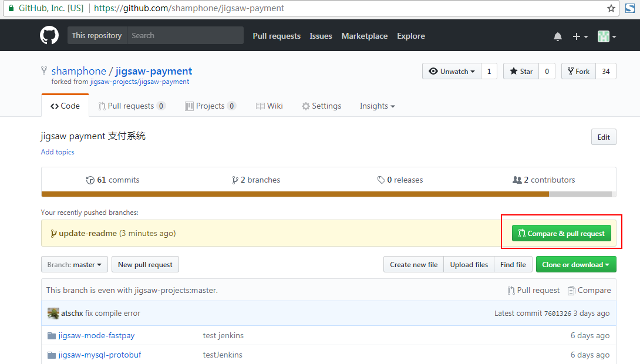Screen dimensions: 640x364
Task: View the watcher count of 1
Action: pyautogui.click(x=489, y=72)
